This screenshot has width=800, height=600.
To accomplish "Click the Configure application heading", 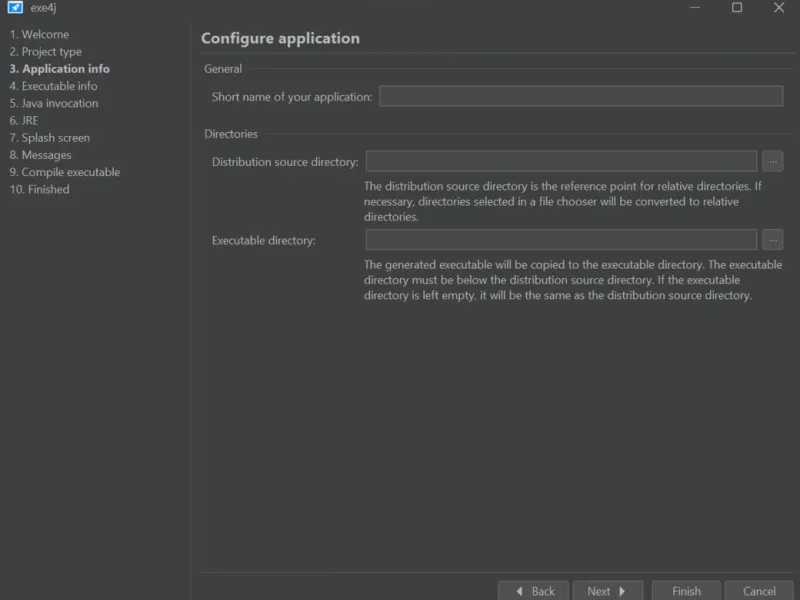I will [x=280, y=38].
